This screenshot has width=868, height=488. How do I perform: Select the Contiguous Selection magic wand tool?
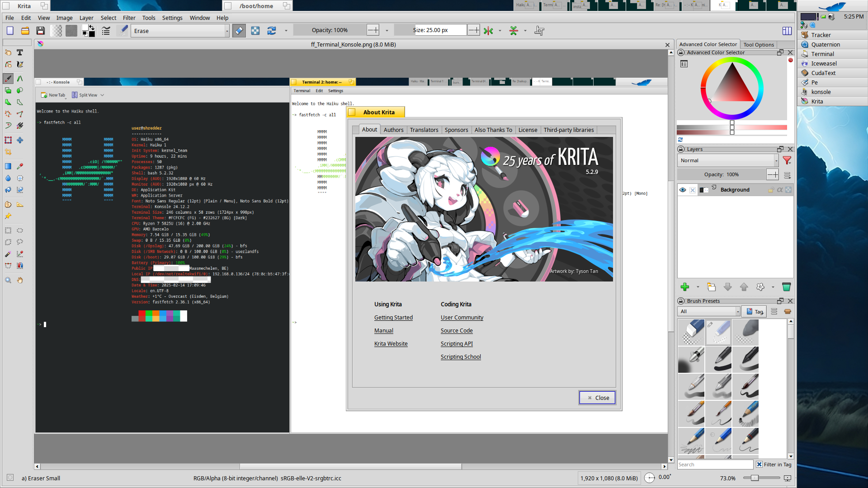coord(8,254)
